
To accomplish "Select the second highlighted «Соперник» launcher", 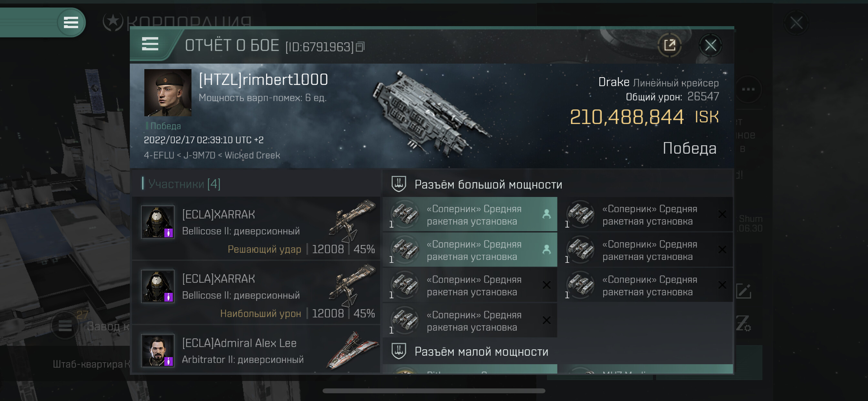I will point(470,250).
